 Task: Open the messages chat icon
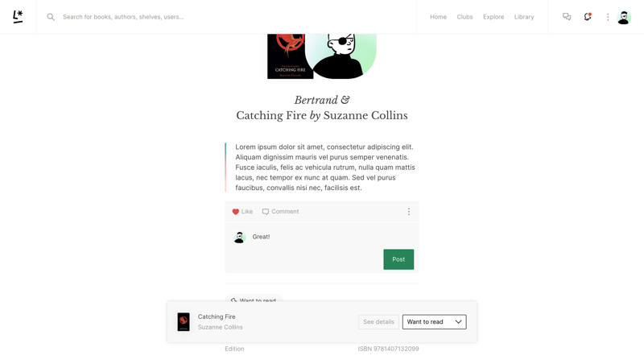(x=567, y=17)
